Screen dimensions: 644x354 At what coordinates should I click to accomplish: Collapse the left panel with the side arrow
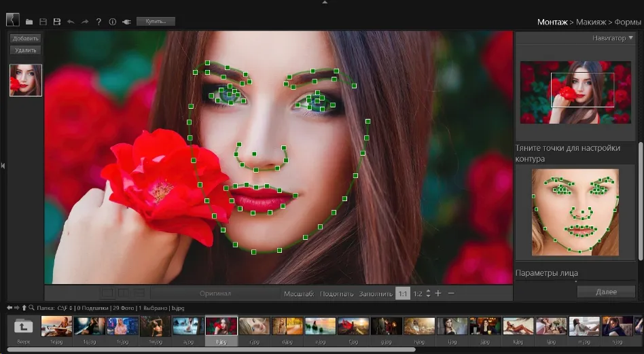click(x=3, y=166)
